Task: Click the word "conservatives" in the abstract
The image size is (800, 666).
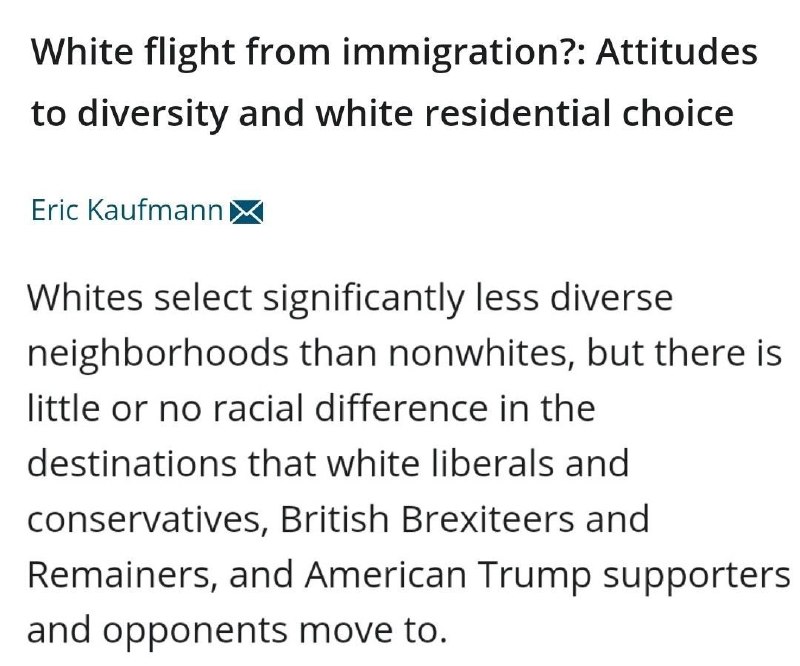Action: point(146,520)
